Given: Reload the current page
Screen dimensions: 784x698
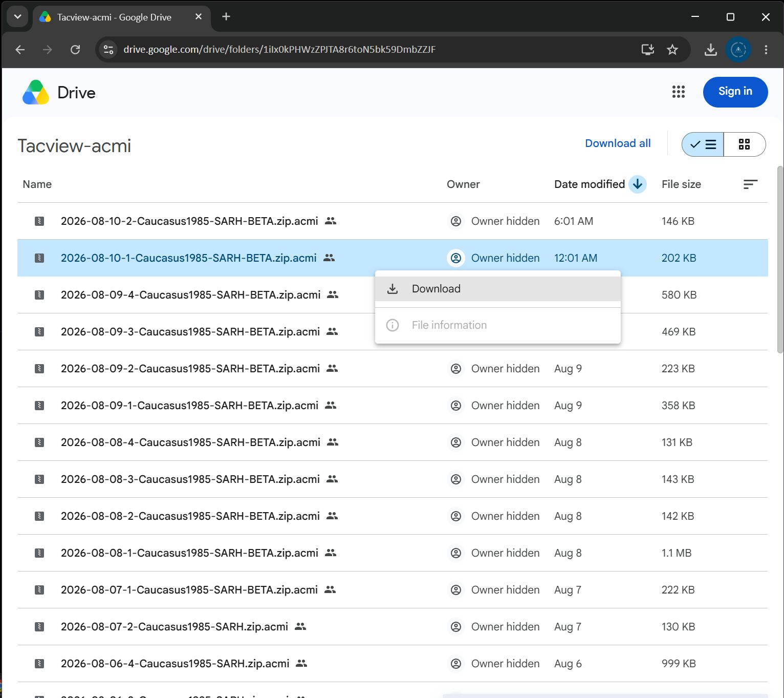Looking at the screenshot, I should (x=75, y=50).
